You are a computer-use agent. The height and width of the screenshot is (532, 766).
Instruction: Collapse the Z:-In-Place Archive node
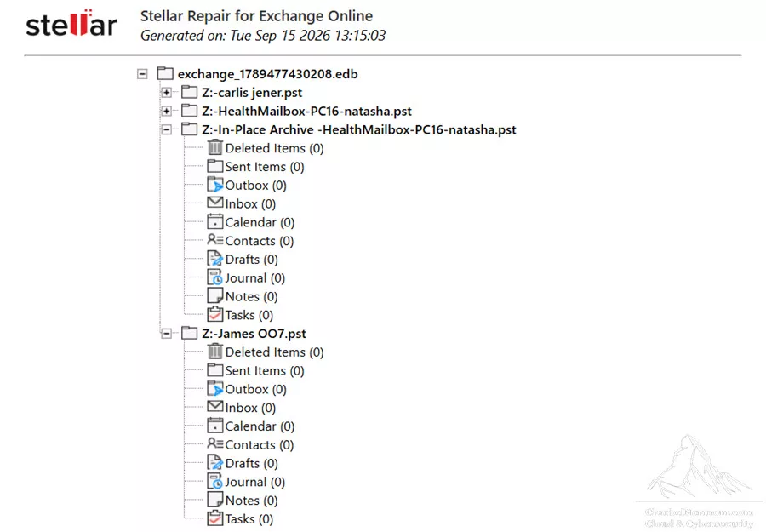coord(167,130)
